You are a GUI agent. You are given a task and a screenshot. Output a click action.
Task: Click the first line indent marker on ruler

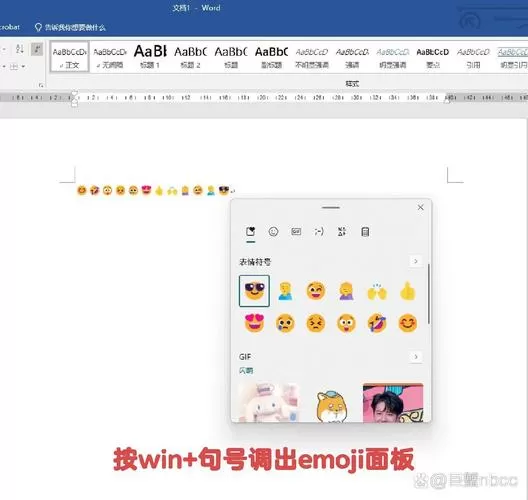click(x=74, y=93)
